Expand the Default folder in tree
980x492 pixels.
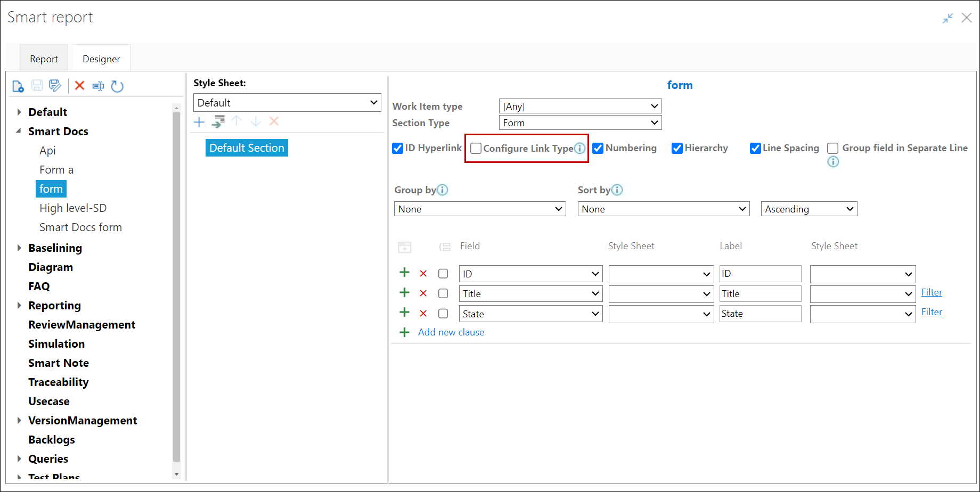pos(19,112)
